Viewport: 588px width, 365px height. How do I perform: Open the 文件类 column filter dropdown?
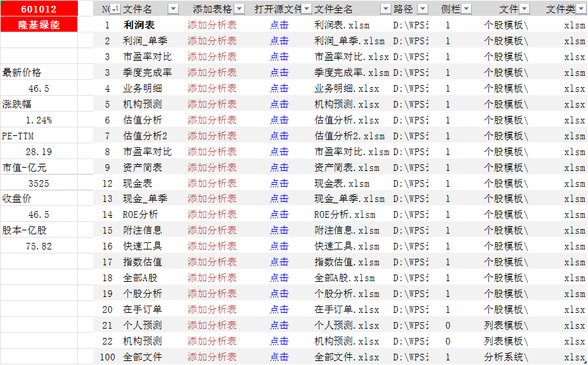coord(581,9)
